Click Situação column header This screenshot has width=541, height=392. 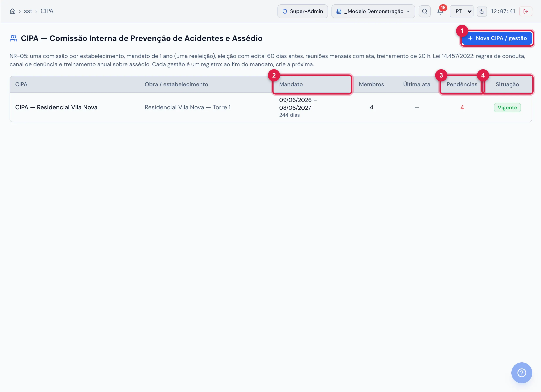pos(507,84)
